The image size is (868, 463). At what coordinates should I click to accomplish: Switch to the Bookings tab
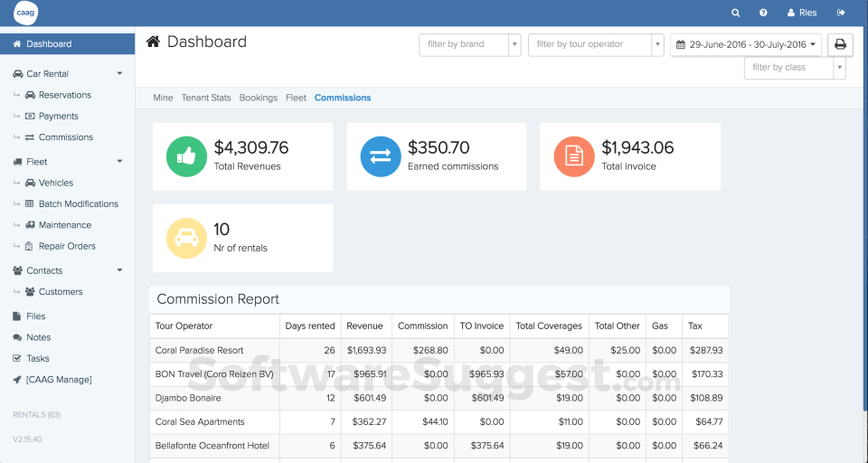259,98
